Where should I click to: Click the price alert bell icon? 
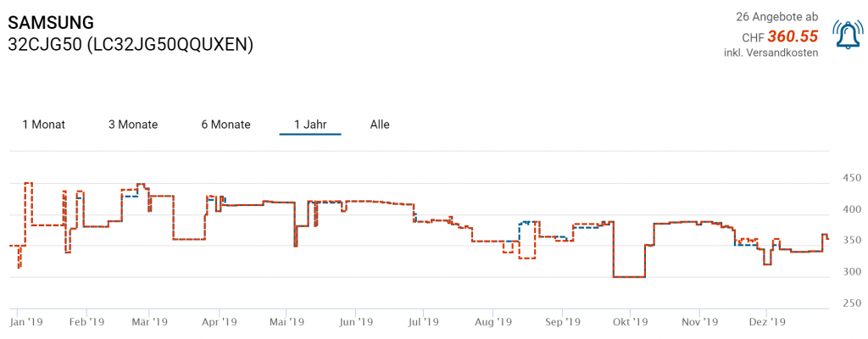click(847, 35)
